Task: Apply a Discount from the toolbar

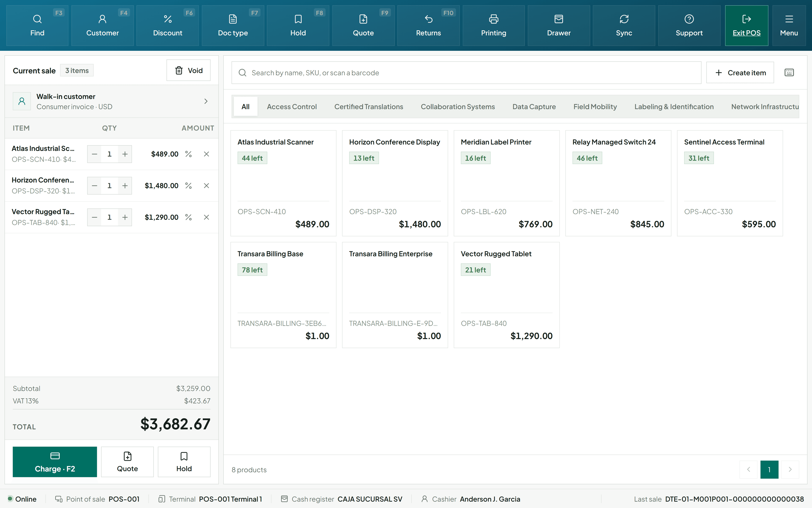Action: (x=168, y=26)
